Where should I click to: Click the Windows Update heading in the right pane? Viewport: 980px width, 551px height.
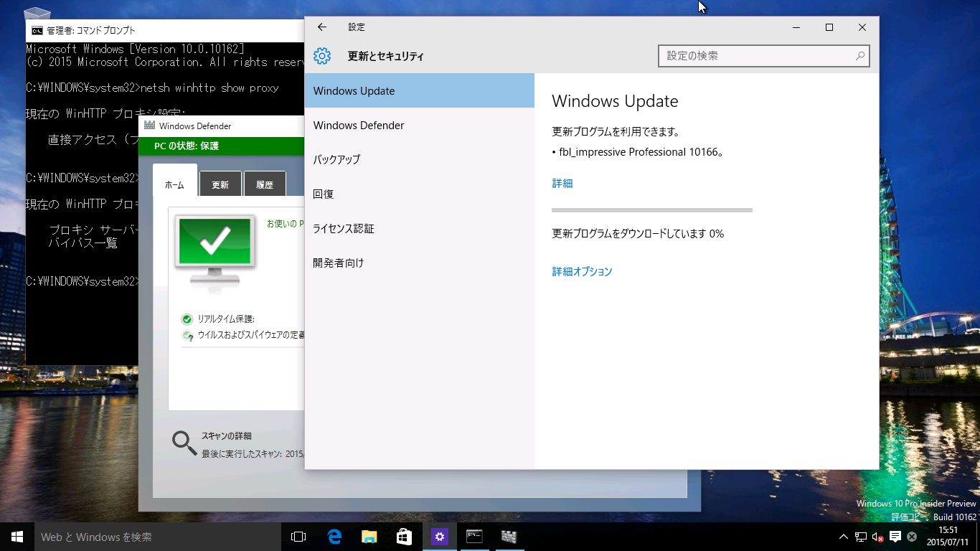[615, 101]
